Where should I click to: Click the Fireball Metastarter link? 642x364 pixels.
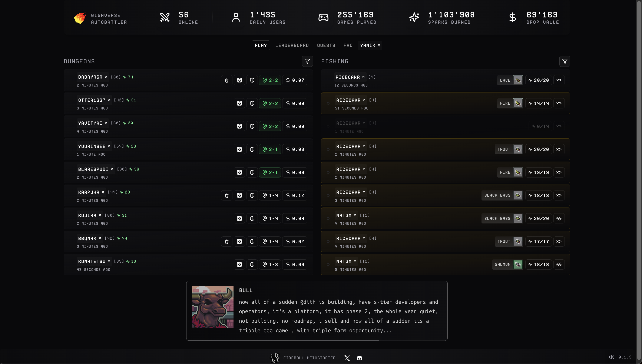(x=303, y=358)
